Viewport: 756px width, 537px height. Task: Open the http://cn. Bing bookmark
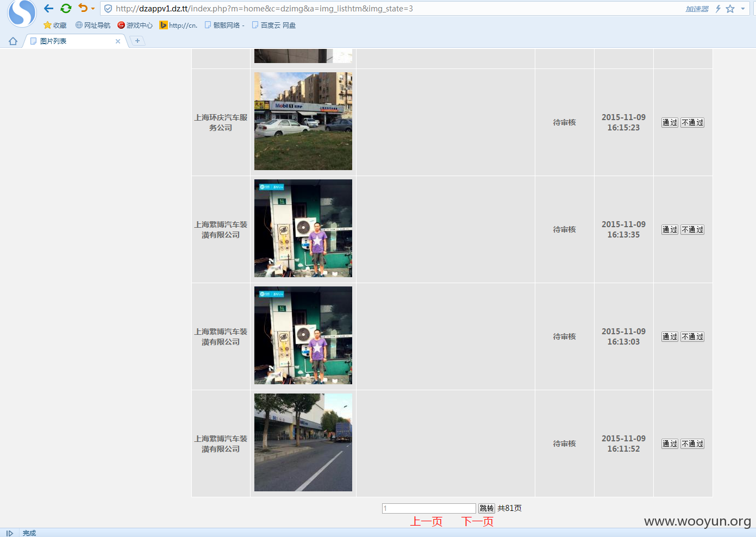[178, 25]
